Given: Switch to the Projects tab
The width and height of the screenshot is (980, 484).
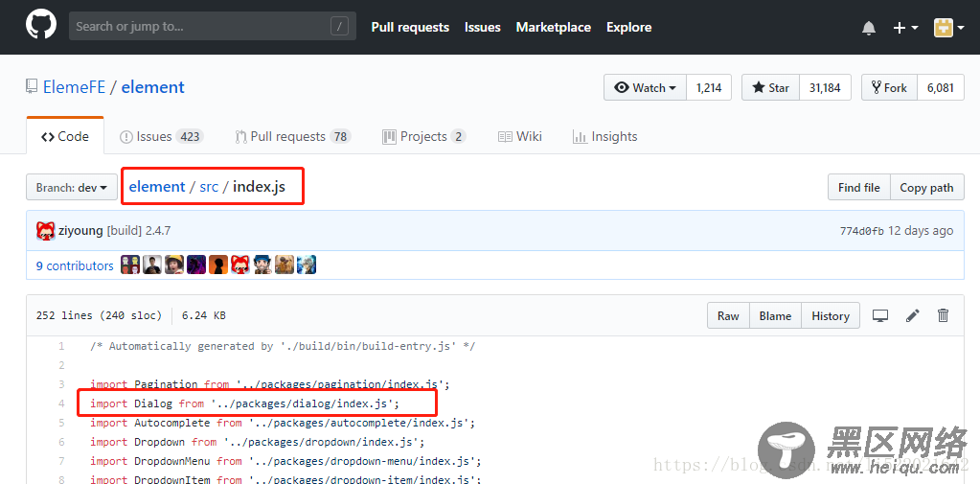Looking at the screenshot, I should [x=423, y=136].
